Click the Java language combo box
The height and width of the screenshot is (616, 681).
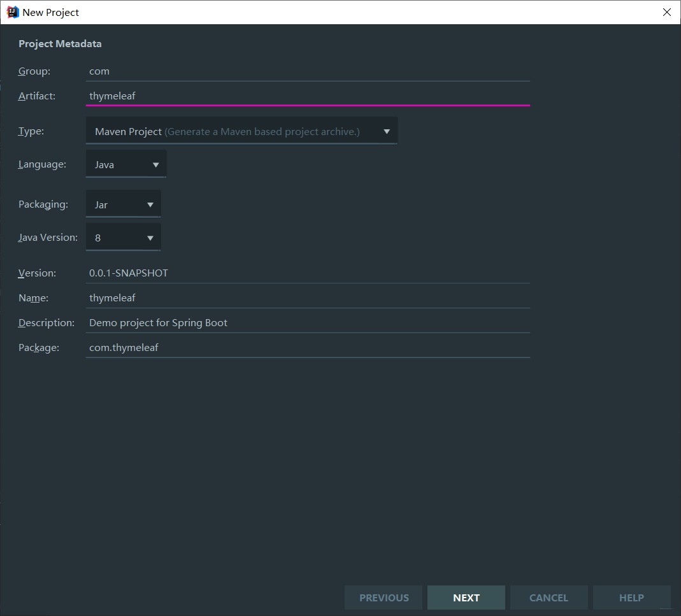click(126, 164)
